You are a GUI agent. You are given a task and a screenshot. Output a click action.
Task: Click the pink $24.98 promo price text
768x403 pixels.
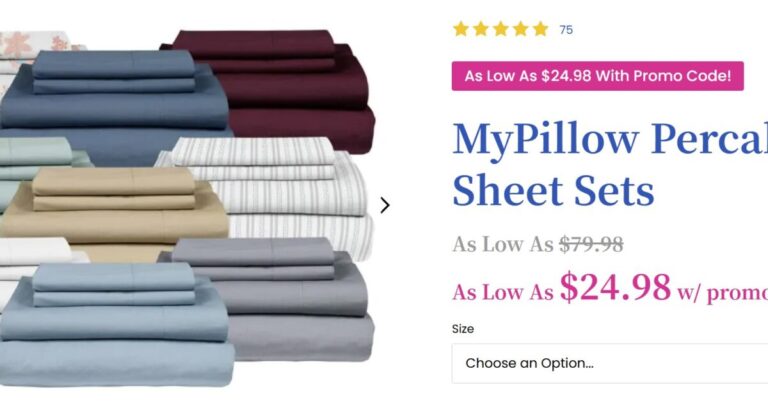click(615, 287)
